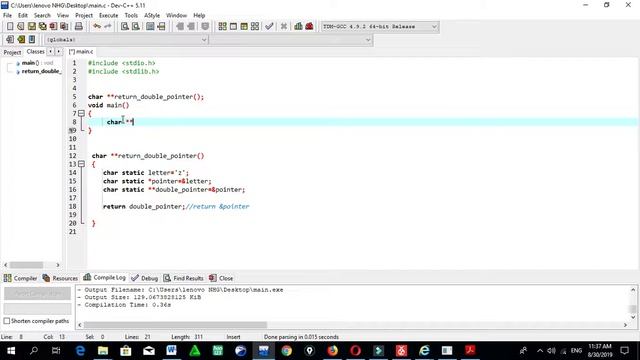Image resolution: width=640 pixels, height=360 pixels.
Task: Click the Goto bookmarks toolbar icon
Action: click(x=32, y=40)
